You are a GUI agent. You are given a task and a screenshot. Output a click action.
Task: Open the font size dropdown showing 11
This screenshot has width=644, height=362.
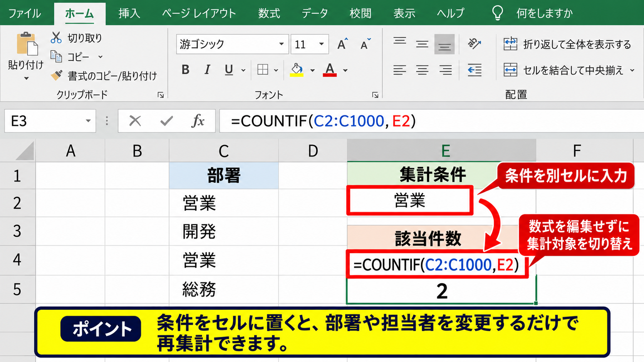[x=321, y=44]
